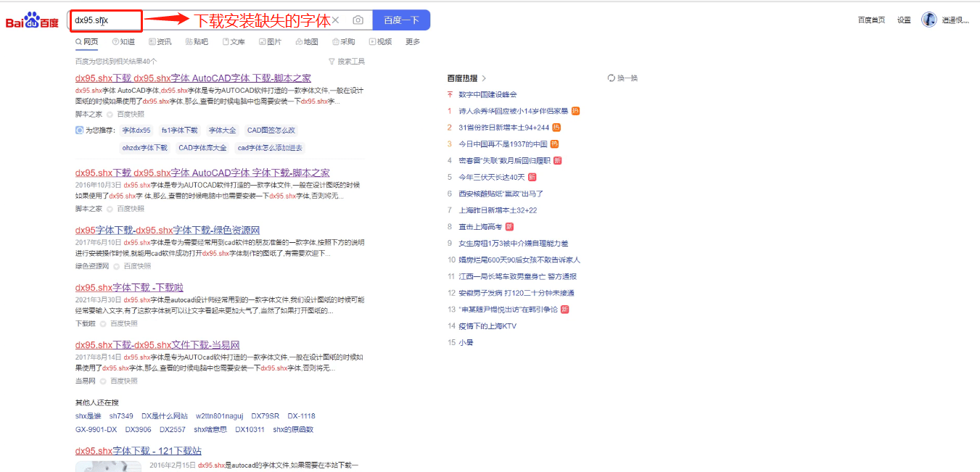980x472 pixels.
Task: Open result dx95.shx下载-当易网
Action: [157, 344]
